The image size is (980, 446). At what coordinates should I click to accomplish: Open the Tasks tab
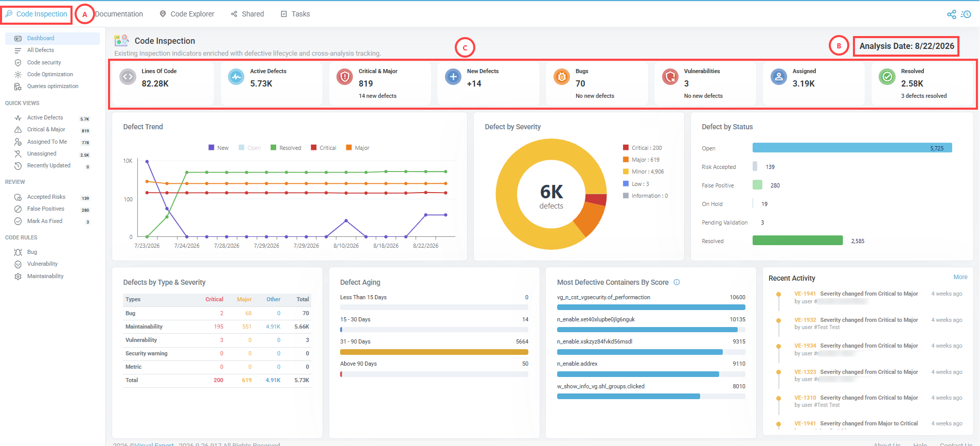295,14
